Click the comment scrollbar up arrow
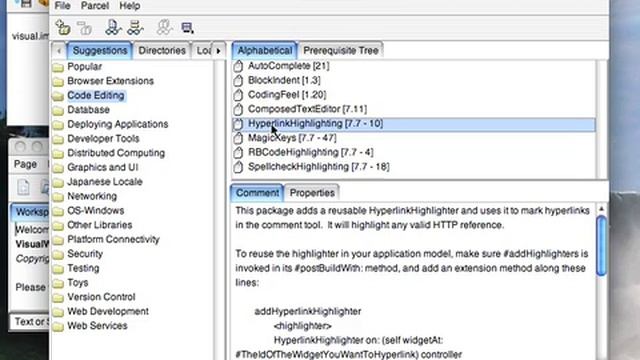The width and height of the screenshot is (640, 360). click(601, 209)
